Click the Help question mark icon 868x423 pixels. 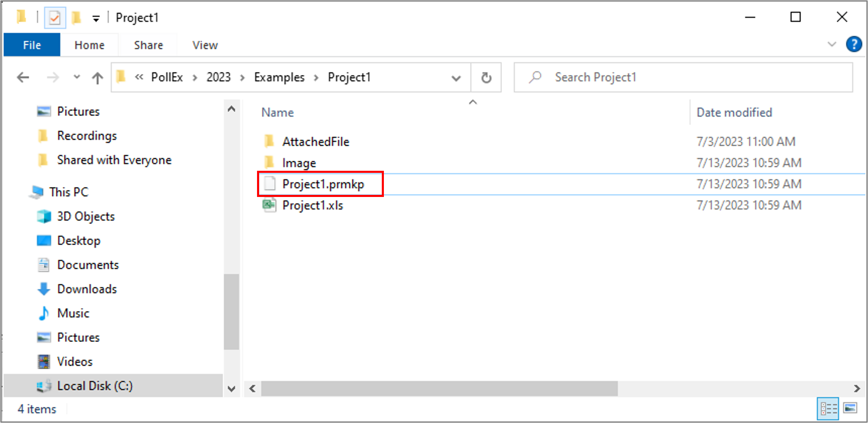coord(853,44)
